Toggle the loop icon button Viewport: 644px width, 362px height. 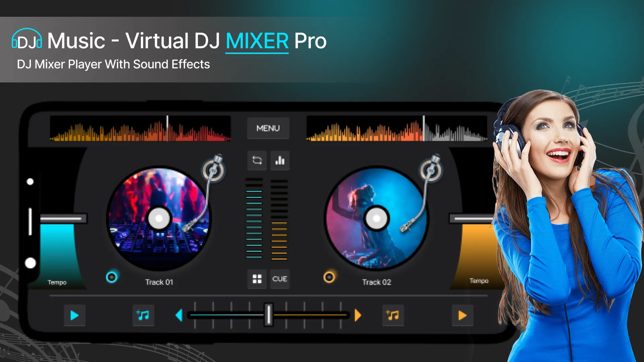pyautogui.click(x=257, y=161)
